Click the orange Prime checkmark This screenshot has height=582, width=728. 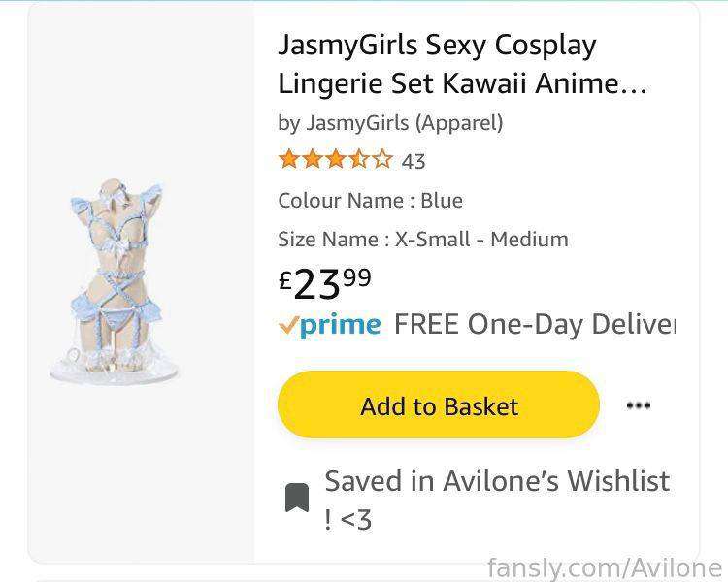(x=288, y=326)
